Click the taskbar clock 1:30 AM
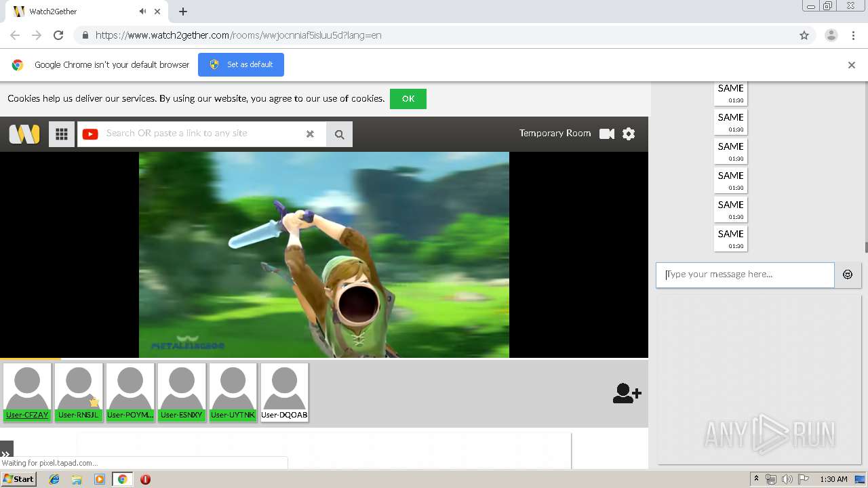This screenshot has width=868, height=488. [x=833, y=479]
